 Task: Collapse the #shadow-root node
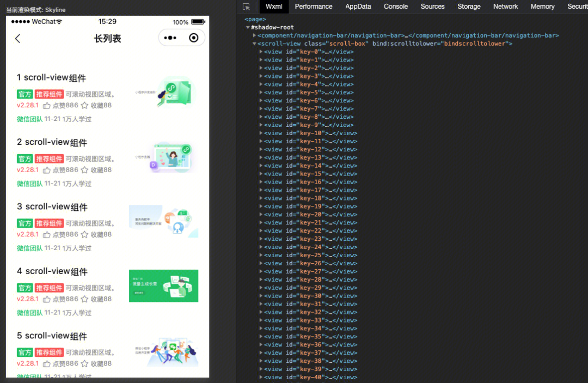pyautogui.click(x=248, y=27)
